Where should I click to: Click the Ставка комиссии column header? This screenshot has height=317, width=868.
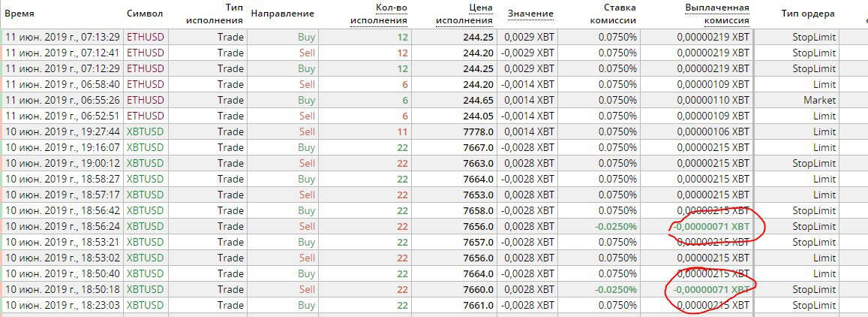coord(612,14)
